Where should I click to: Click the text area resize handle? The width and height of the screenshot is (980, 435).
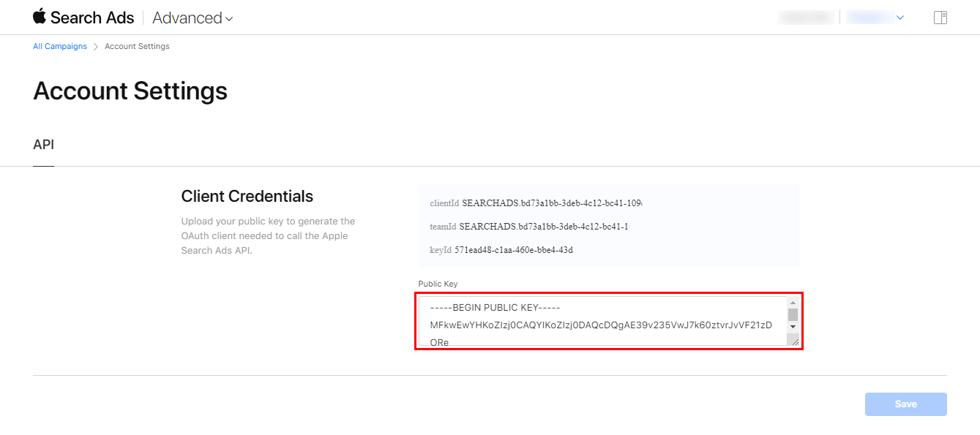tap(794, 341)
